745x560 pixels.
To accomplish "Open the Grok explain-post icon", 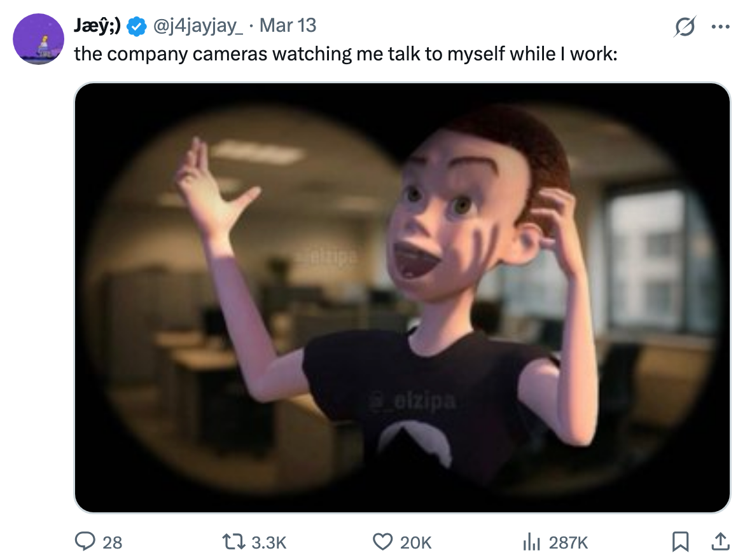I will click(685, 27).
